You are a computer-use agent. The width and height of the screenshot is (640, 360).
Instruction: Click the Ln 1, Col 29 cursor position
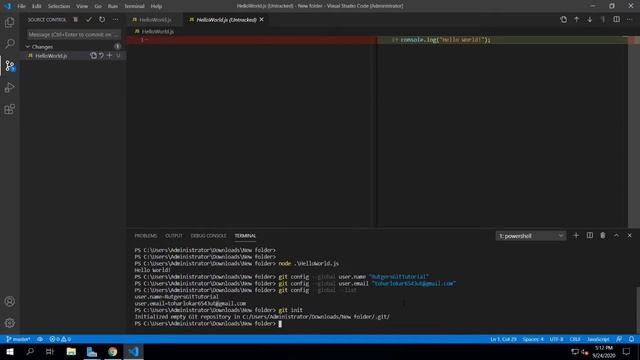tap(503, 339)
